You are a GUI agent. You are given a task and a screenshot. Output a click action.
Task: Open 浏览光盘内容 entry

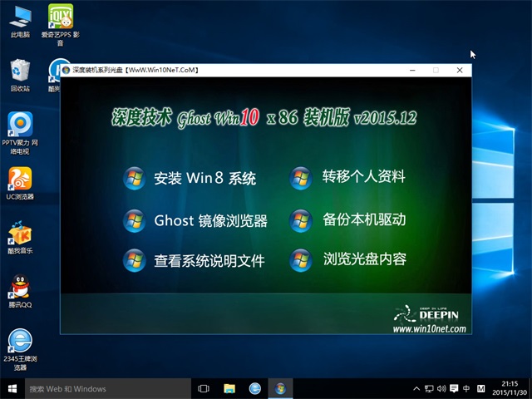(364, 259)
